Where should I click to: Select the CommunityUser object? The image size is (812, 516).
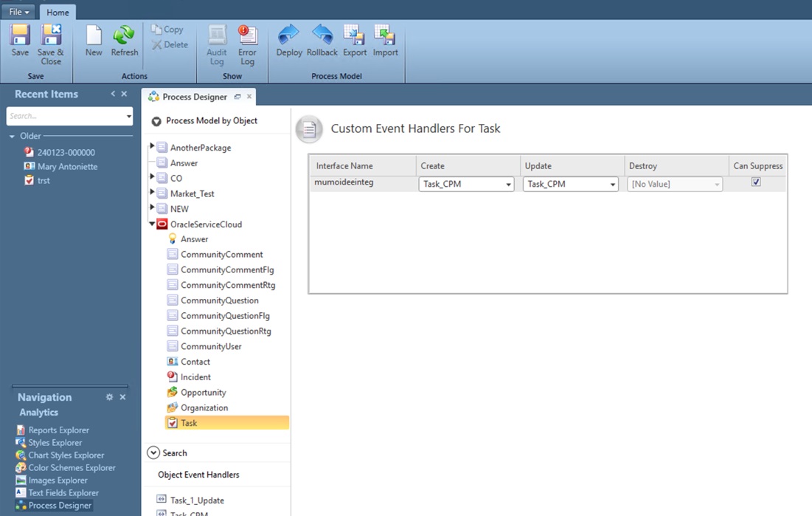coord(204,346)
